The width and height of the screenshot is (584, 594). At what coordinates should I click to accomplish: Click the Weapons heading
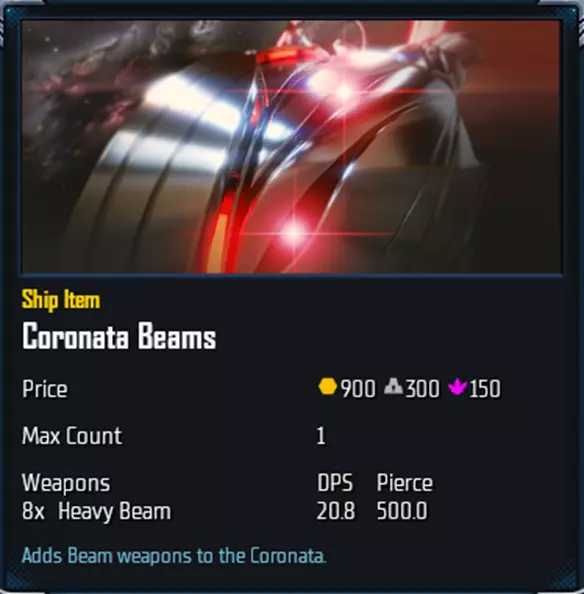tap(66, 483)
